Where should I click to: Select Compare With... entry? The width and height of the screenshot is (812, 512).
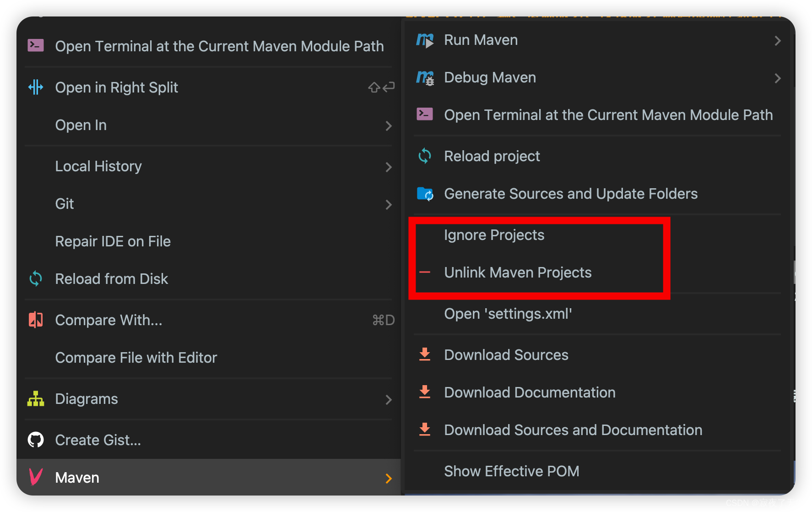(209, 320)
